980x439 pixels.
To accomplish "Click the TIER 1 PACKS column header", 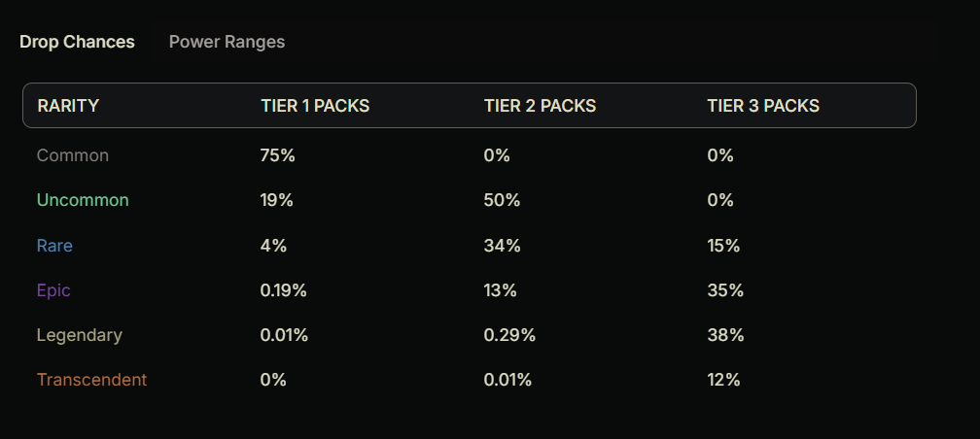I will click(315, 106).
